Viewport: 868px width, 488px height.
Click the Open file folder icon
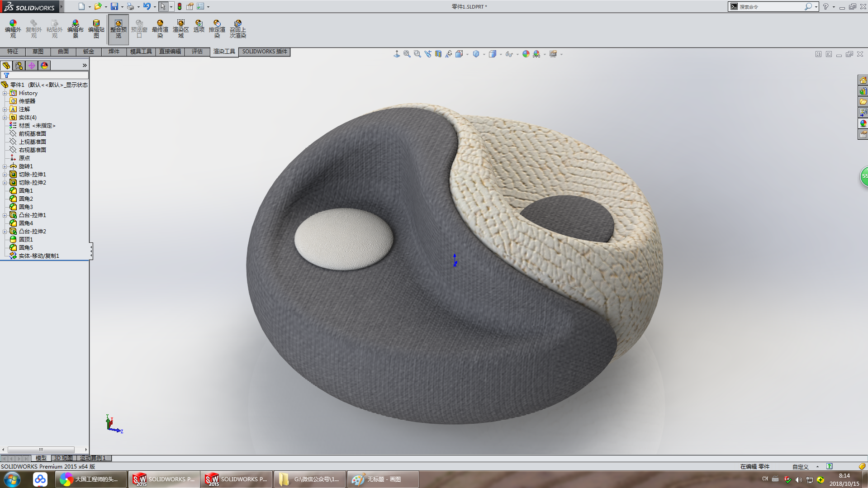coord(98,6)
